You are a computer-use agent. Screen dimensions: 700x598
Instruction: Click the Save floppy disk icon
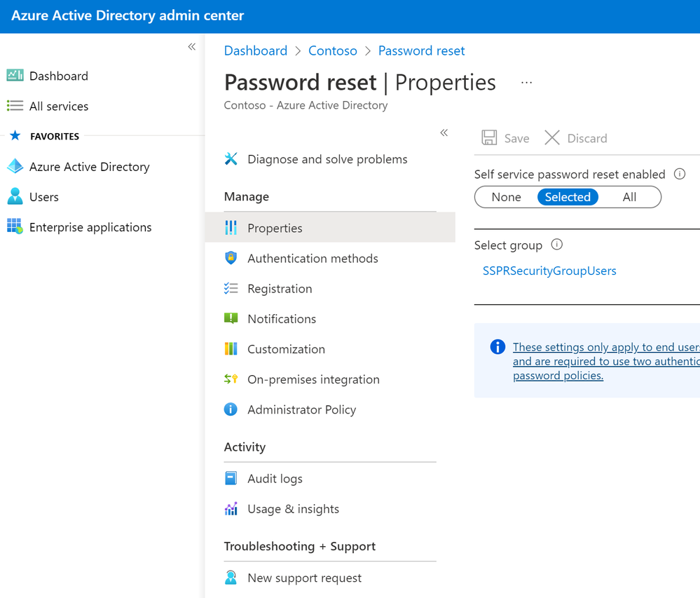(489, 137)
